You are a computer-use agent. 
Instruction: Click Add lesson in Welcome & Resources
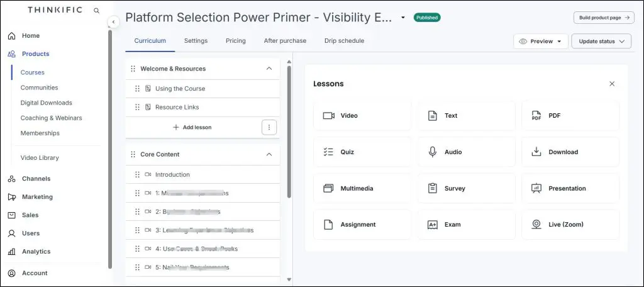click(192, 127)
